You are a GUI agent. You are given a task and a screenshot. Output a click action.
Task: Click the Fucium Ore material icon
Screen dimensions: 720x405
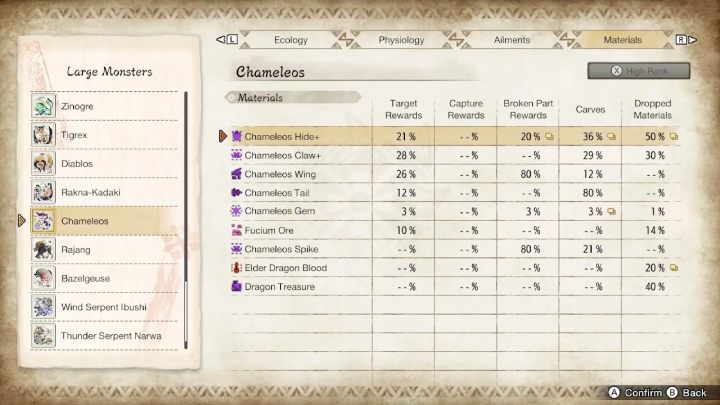click(x=236, y=230)
